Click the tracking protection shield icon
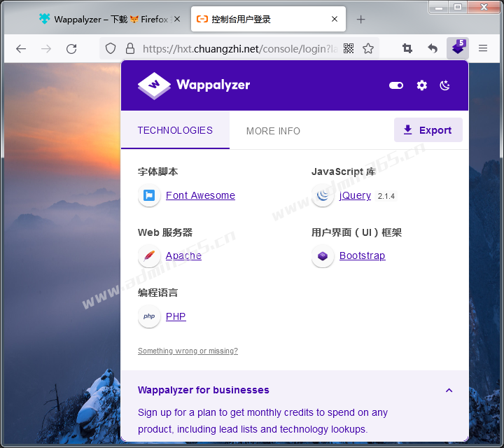Screen dimensions: 504x448 point(111,48)
